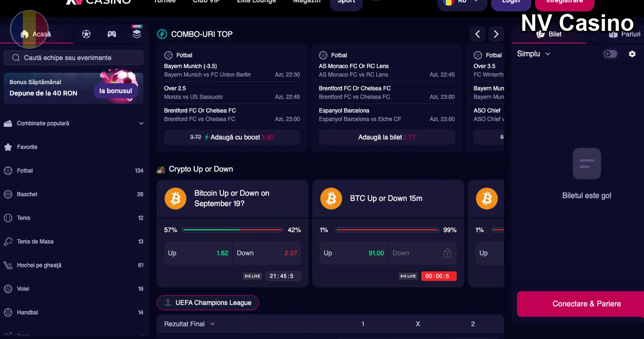644x339 pixels.
Task: Open the NEW stacked layers tab
Action: 136,34
